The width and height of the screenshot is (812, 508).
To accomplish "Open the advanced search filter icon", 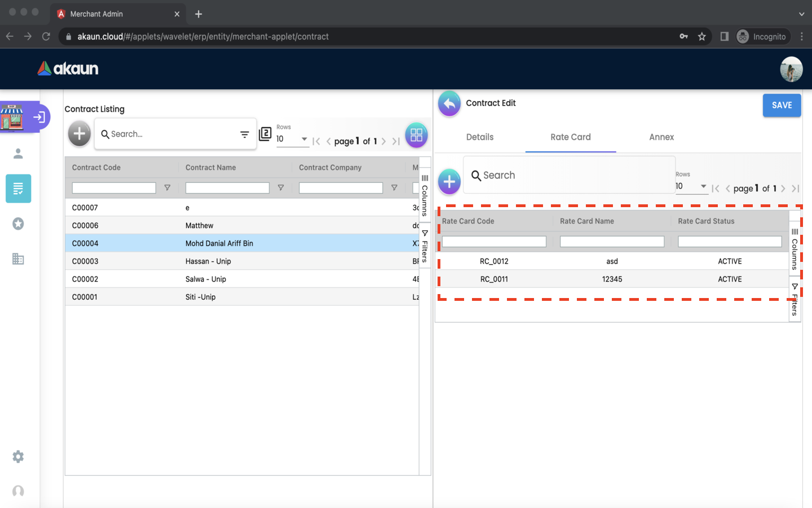I will click(x=244, y=134).
